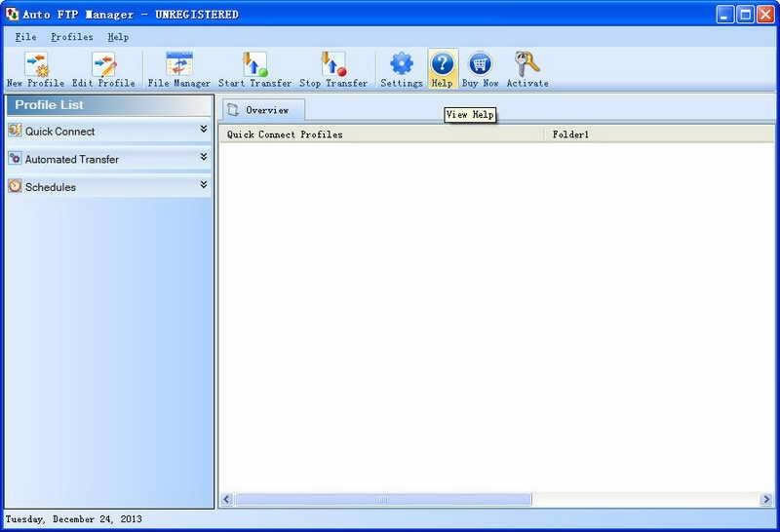Hit the Stop Transfer icon
The image size is (780, 532).
pos(333,65)
